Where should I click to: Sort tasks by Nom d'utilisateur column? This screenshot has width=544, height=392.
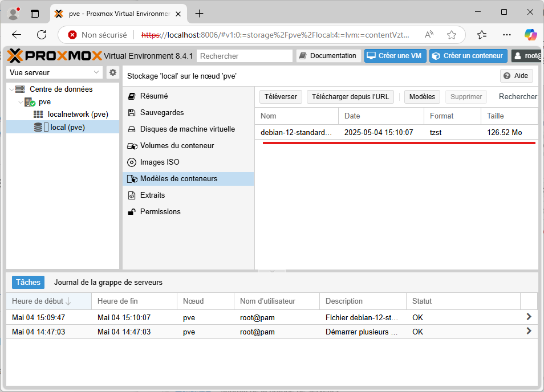[x=277, y=301]
